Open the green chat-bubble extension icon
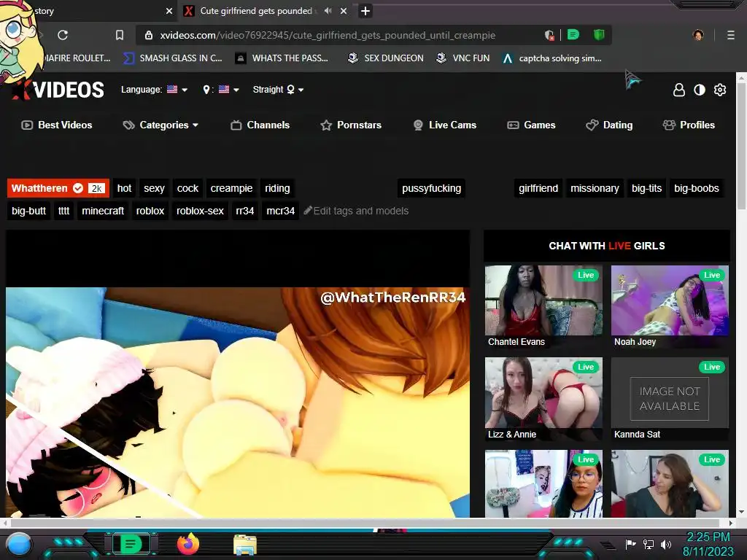 pyautogui.click(x=573, y=35)
